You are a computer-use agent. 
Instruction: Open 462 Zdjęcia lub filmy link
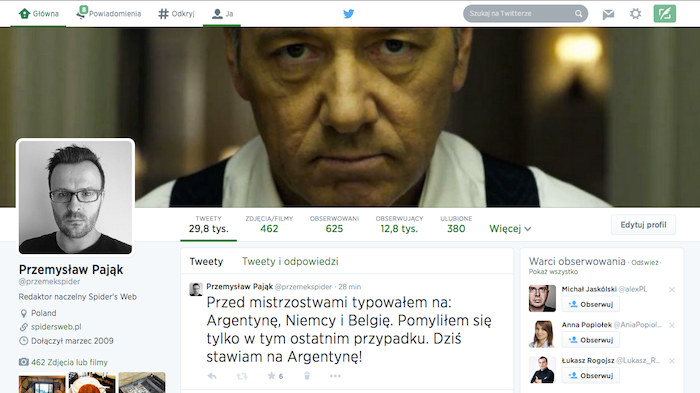69,362
